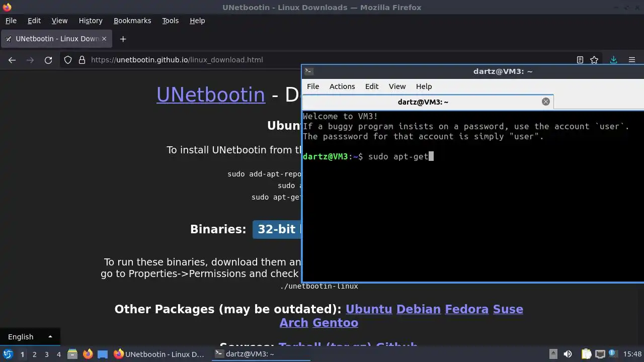This screenshot has width=644, height=362.
Task: Open the Firefox View menu
Action: tap(59, 21)
